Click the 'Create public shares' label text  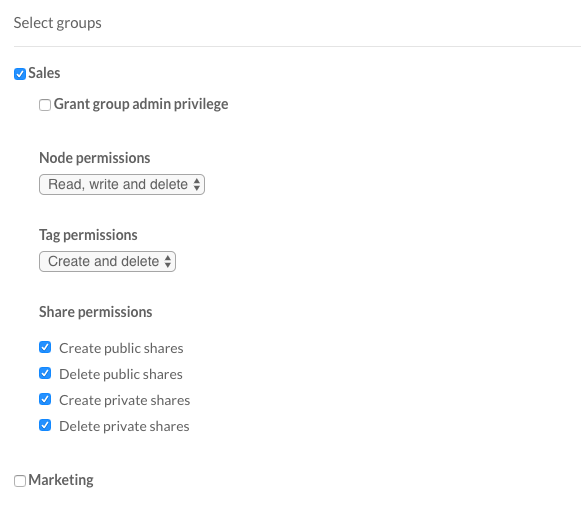click(x=121, y=348)
